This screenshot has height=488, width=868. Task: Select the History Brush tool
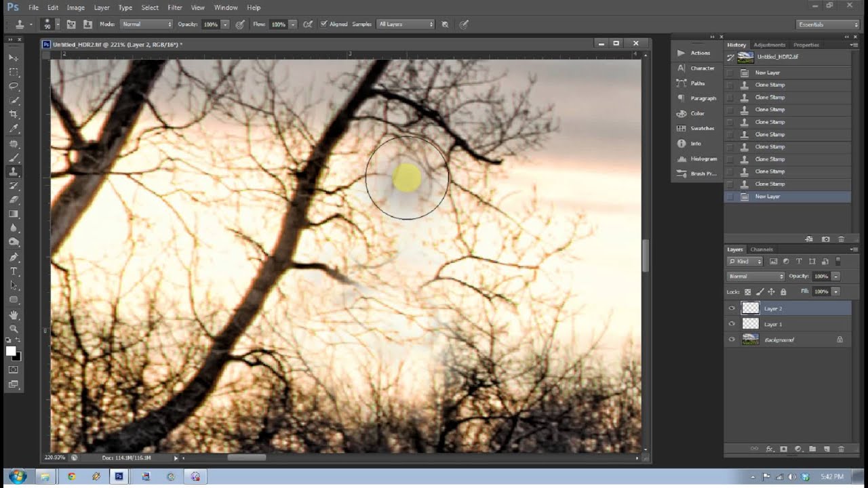coord(14,186)
